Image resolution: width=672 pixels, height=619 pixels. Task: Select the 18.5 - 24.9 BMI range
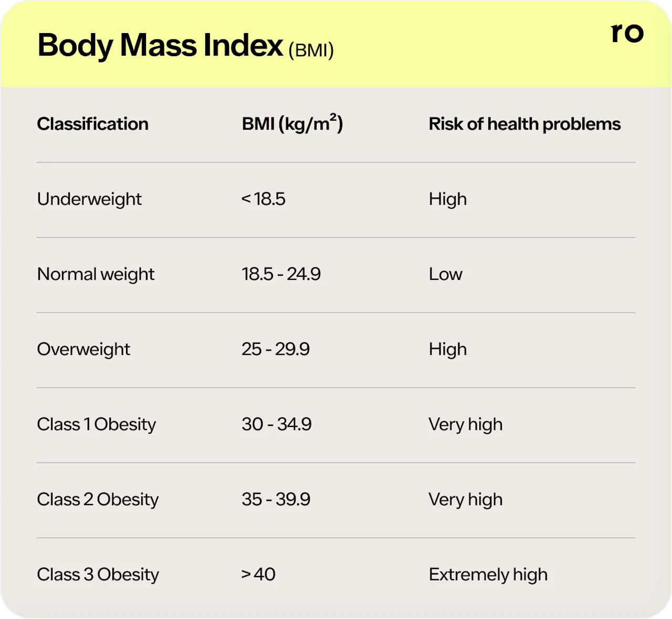pyautogui.click(x=281, y=274)
